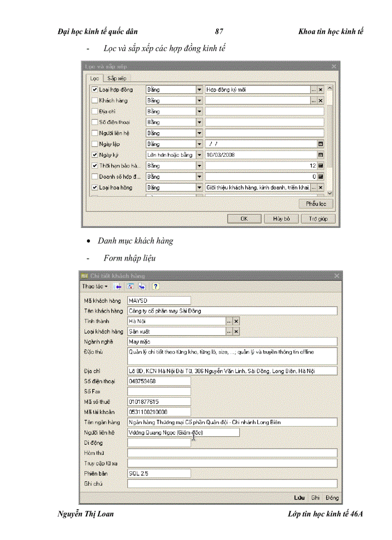Open calendar picker for Ngày ký
This screenshot has width=392, height=540.
[320, 155]
